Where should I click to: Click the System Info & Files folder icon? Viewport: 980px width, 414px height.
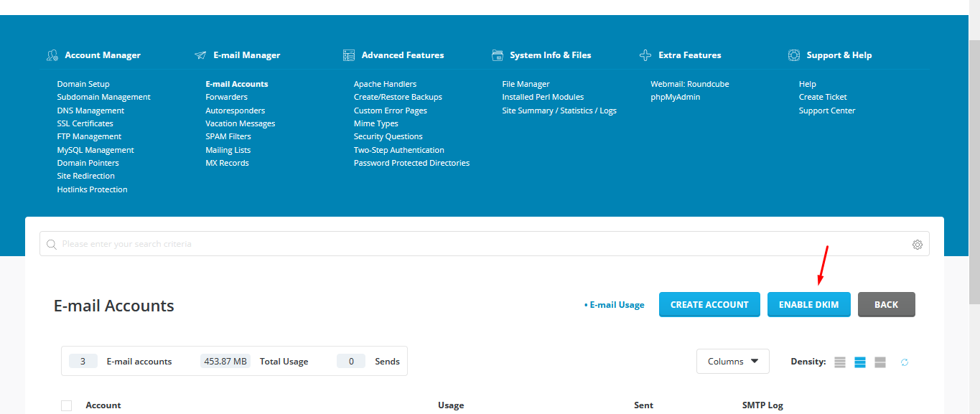coord(497,55)
